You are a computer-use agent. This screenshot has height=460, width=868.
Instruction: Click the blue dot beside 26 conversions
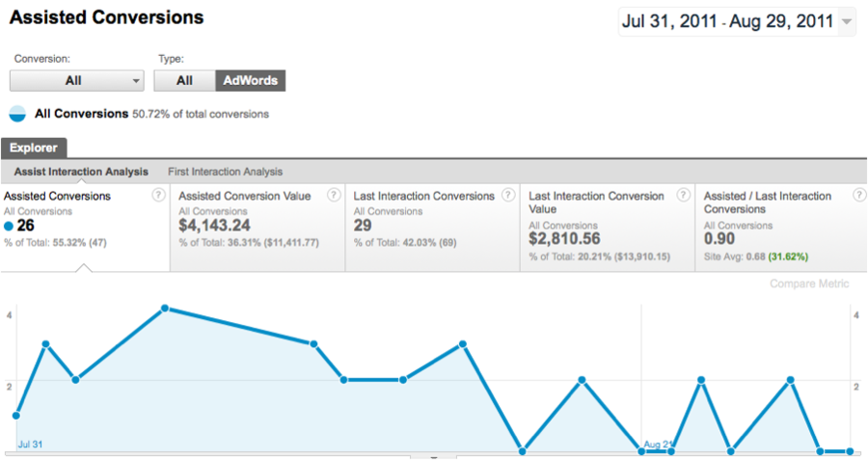click(9, 226)
